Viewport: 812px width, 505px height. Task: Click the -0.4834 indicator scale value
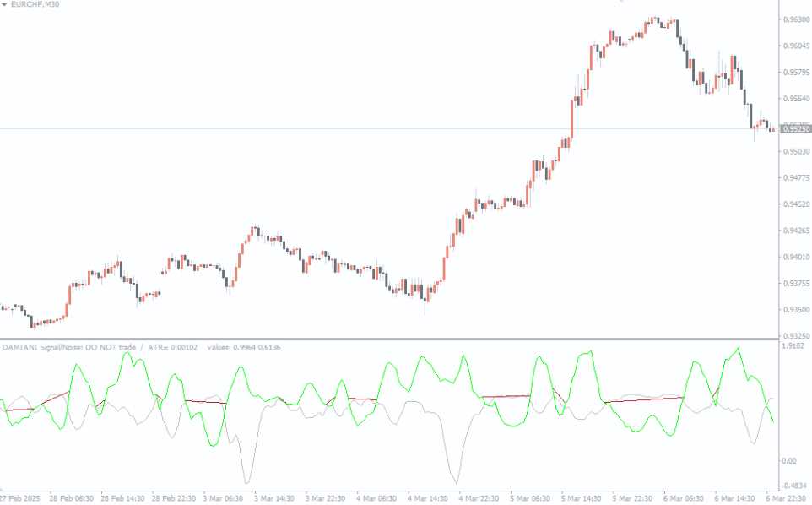tap(794, 485)
